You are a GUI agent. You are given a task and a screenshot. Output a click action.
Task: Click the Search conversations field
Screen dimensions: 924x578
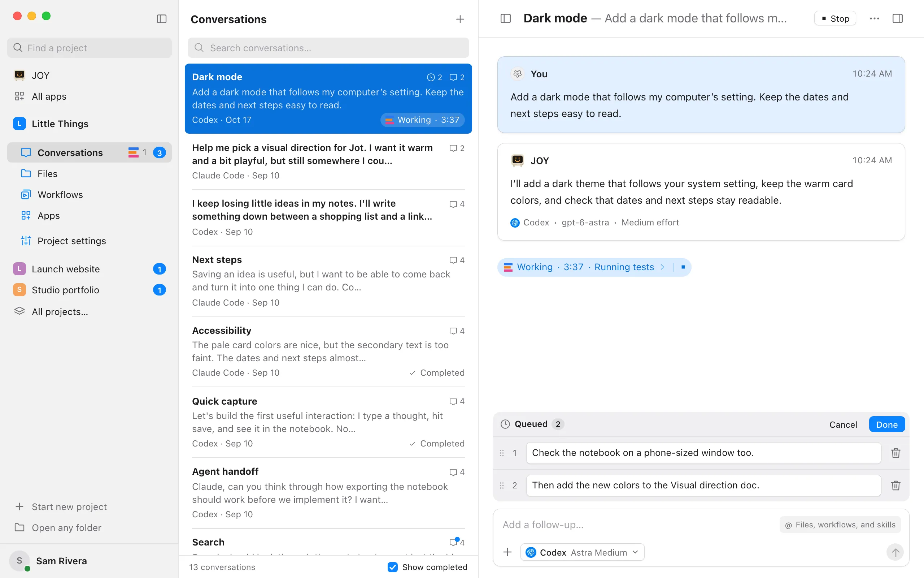click(x=328, y=48)
